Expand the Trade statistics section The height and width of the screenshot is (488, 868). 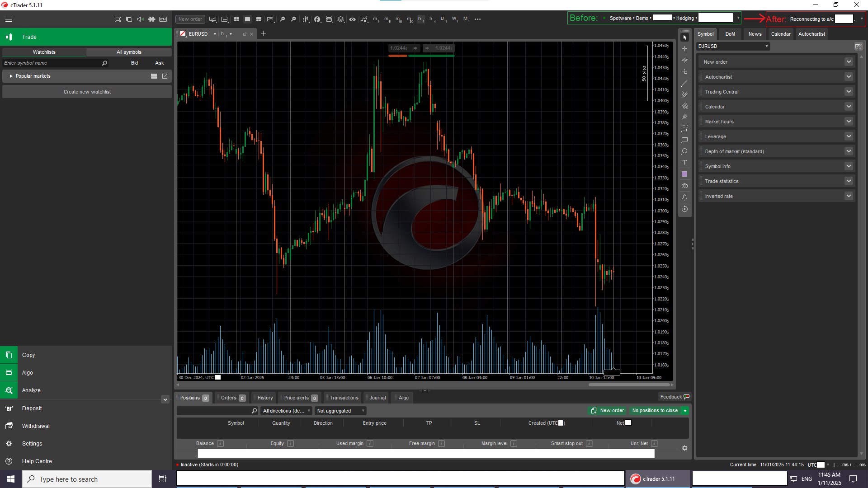tap(849, 181)
